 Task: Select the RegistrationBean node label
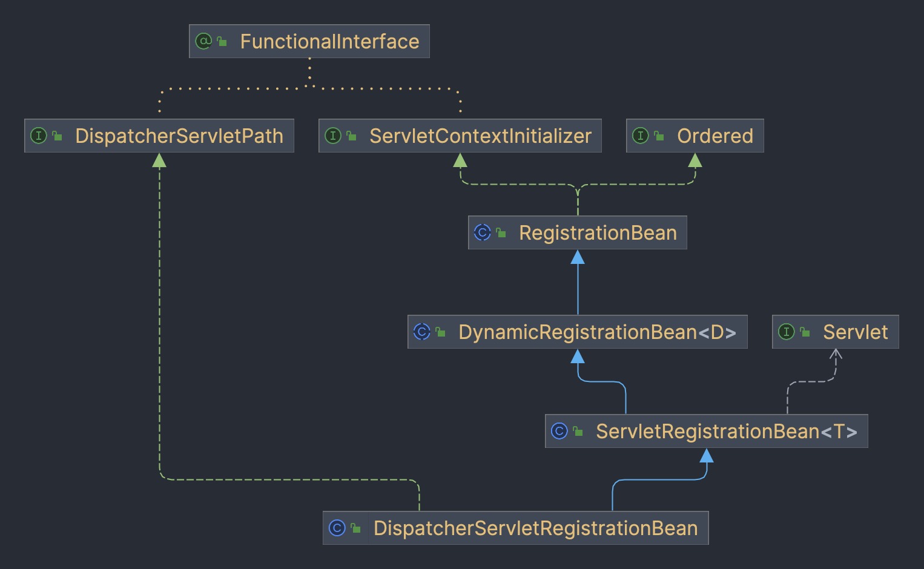(598, 232)
